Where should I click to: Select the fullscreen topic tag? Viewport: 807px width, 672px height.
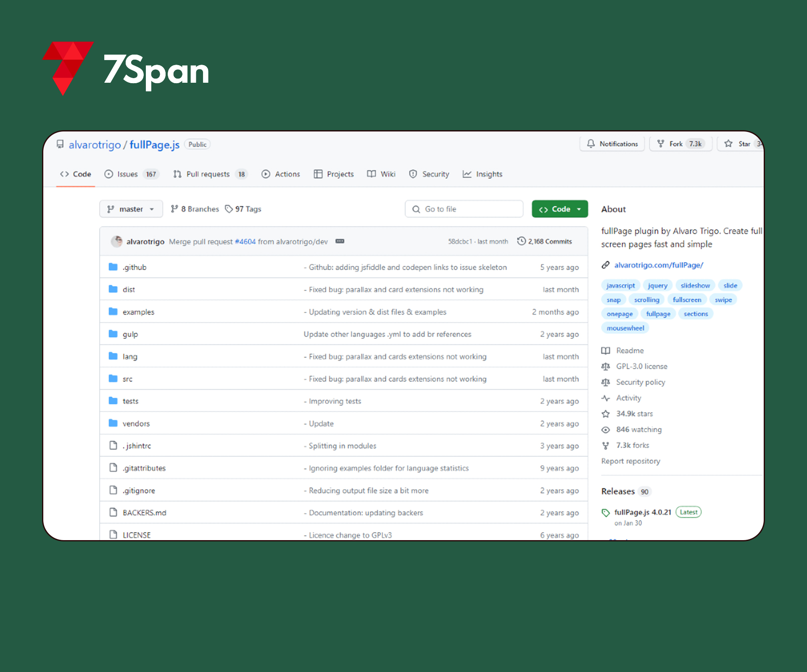pos(687,300)
